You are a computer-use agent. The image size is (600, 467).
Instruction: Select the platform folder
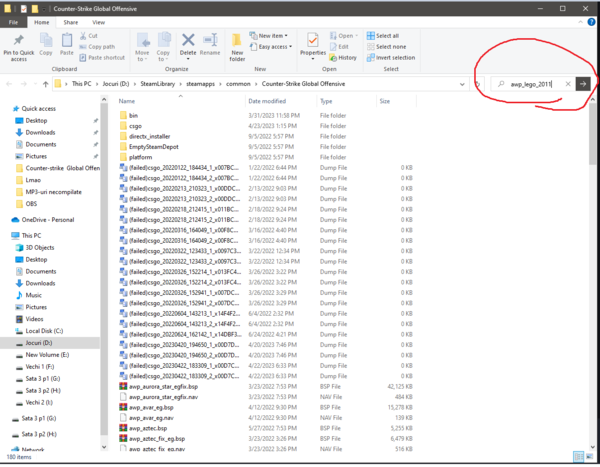point(140,157)
